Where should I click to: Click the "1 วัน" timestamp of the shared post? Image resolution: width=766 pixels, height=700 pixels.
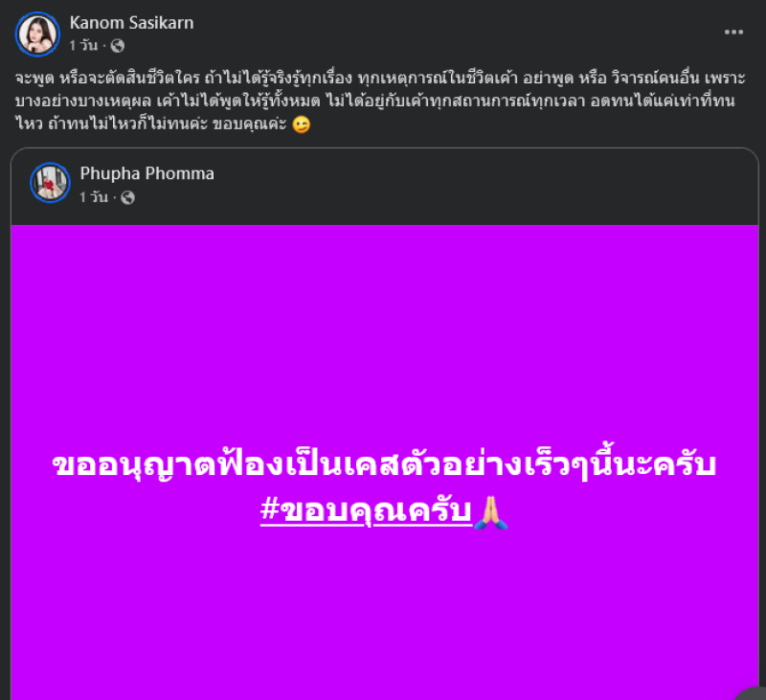[94, 197]
